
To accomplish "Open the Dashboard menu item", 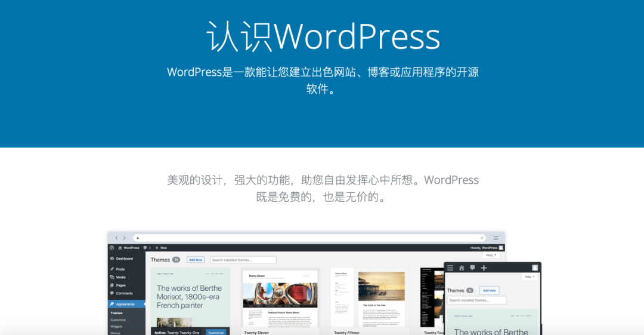I will pos(124,259).
